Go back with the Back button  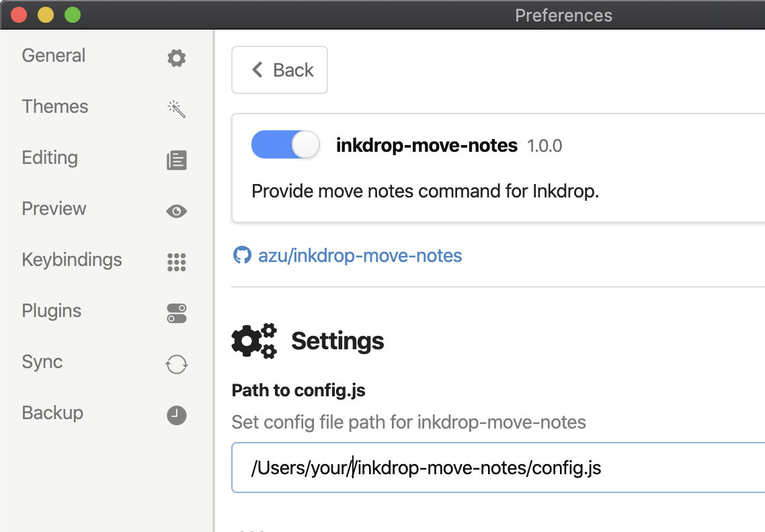pos(280,70)
